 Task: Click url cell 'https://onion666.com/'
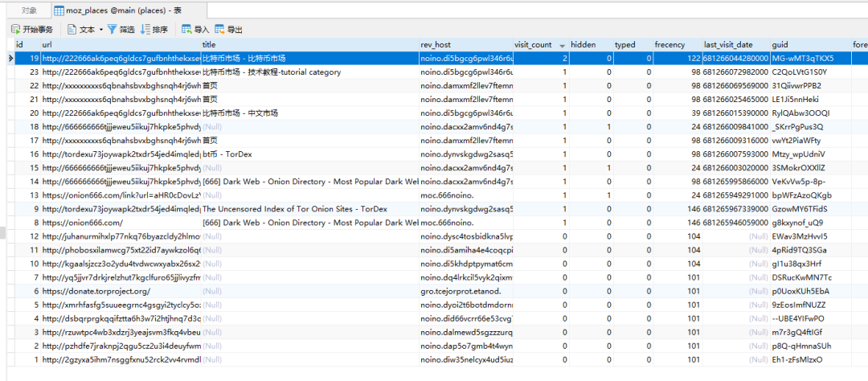(120, 223)
